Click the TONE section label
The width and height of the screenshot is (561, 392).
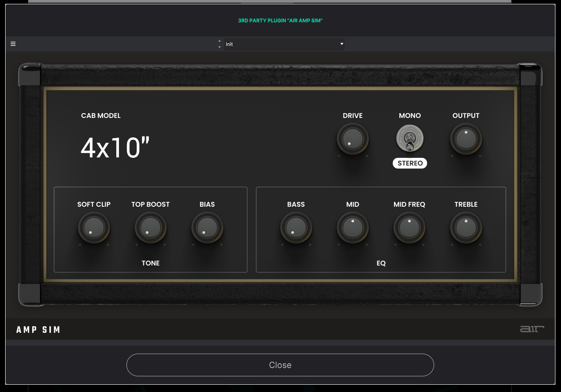(151, 263)
